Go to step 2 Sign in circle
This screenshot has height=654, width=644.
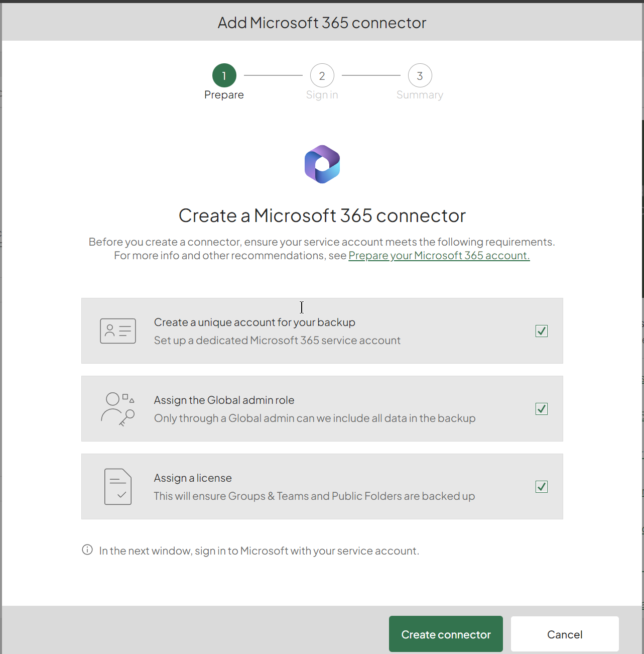[x=322, y=75]
